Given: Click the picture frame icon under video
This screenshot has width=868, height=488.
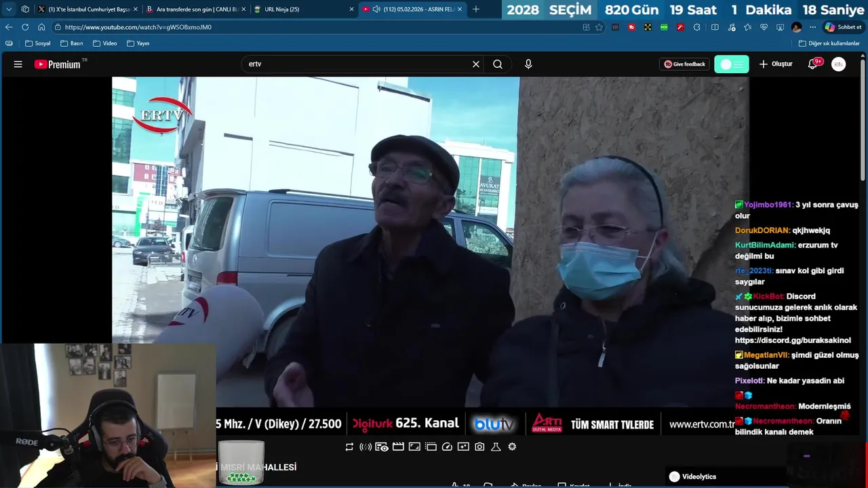Looking at the screenshot, I should 414,447.
